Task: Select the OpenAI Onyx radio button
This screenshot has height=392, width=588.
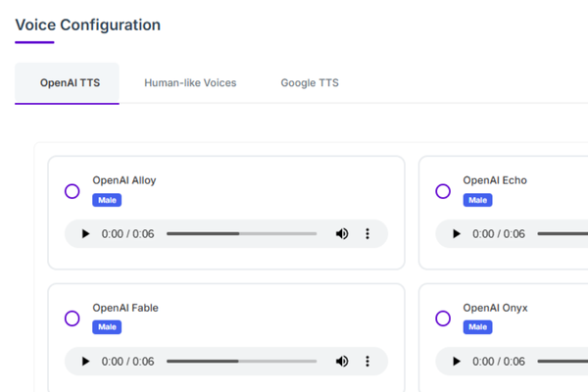Action: pos(443,318)
